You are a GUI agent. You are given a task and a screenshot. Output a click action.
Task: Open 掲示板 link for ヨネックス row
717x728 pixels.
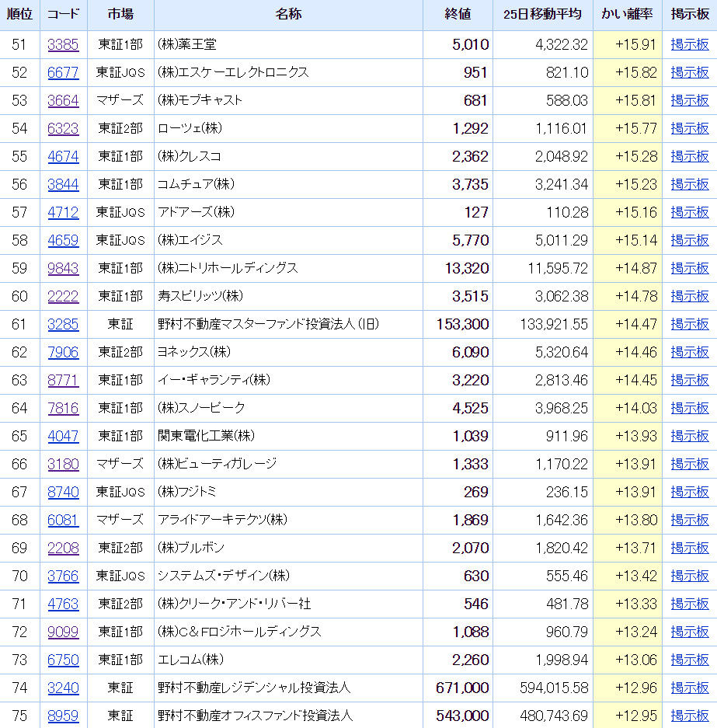690,352
